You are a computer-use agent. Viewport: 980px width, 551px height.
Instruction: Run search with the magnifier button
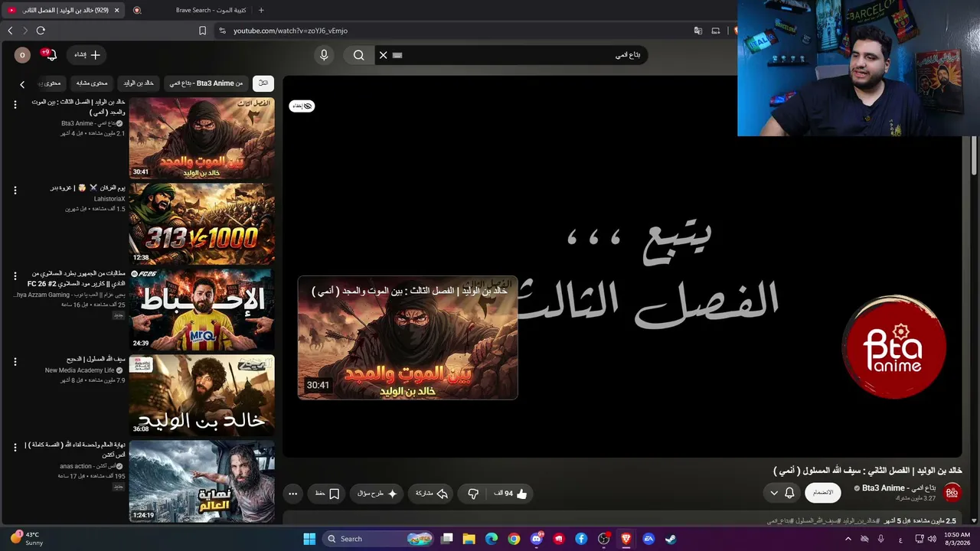(x=359, y=55)
